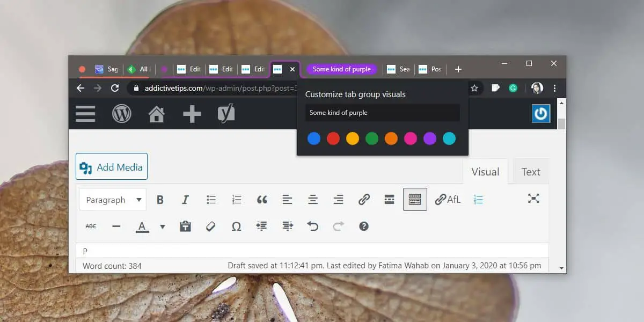Click the page scrollbar down arrow

tap(562, 268)
